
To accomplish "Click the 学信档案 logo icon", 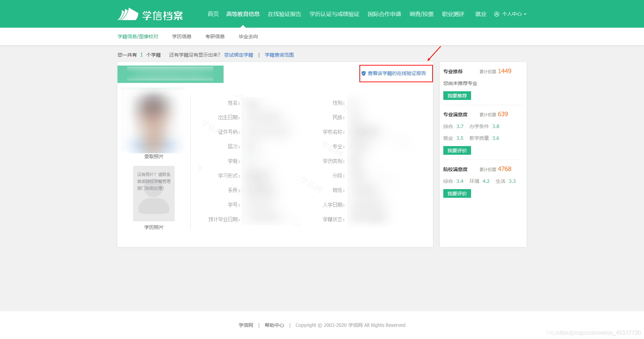I will 128,14.
